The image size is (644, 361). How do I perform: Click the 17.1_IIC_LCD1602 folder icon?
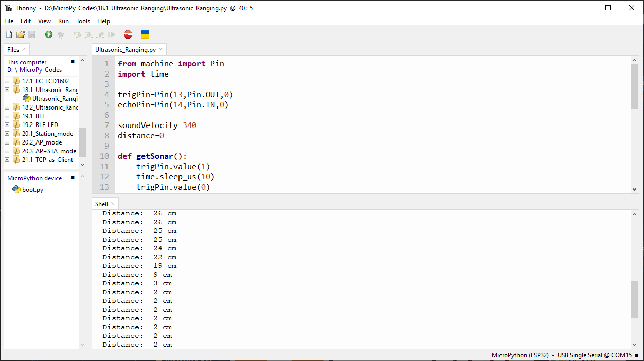16,81
